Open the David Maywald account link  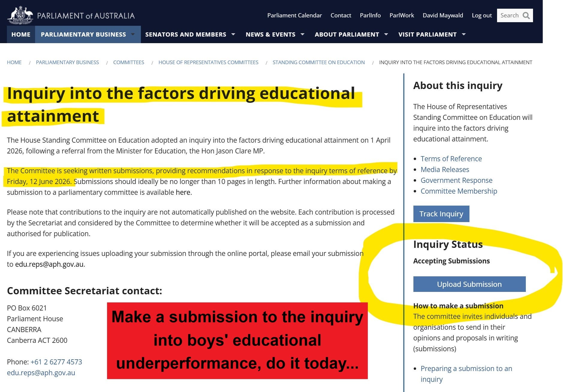(x=443, y=15)
